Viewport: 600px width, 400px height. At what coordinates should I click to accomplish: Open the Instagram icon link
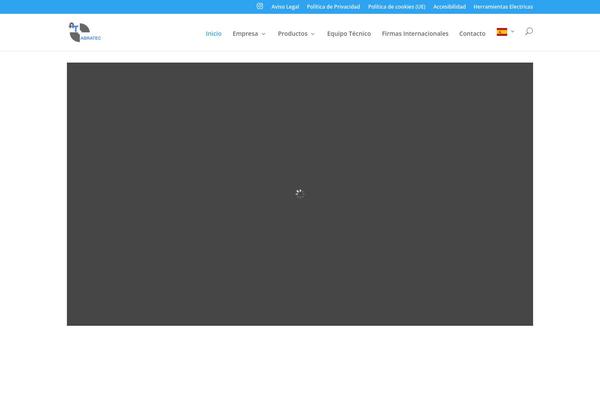pos(260,6)
